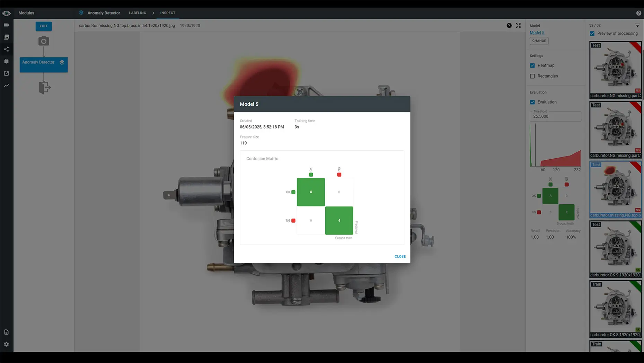The height and width of the screenshot is (363, 644).
Task: Click the Accuracy value 100%
Action: pyautogui.click(x=571, y=237)
